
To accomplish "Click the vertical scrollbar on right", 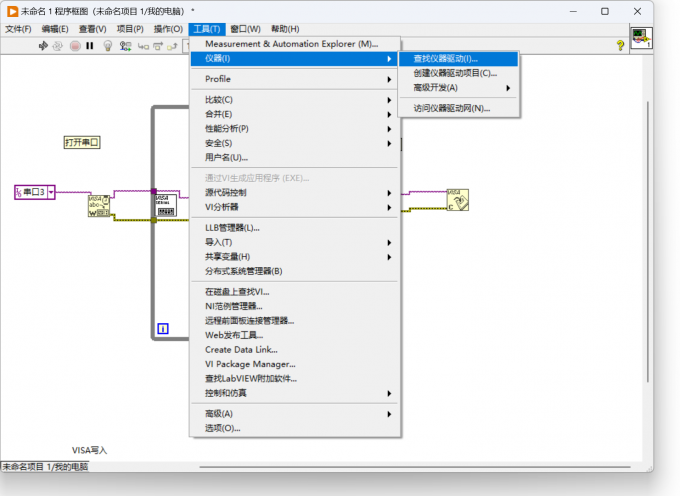I will (648, 242).
